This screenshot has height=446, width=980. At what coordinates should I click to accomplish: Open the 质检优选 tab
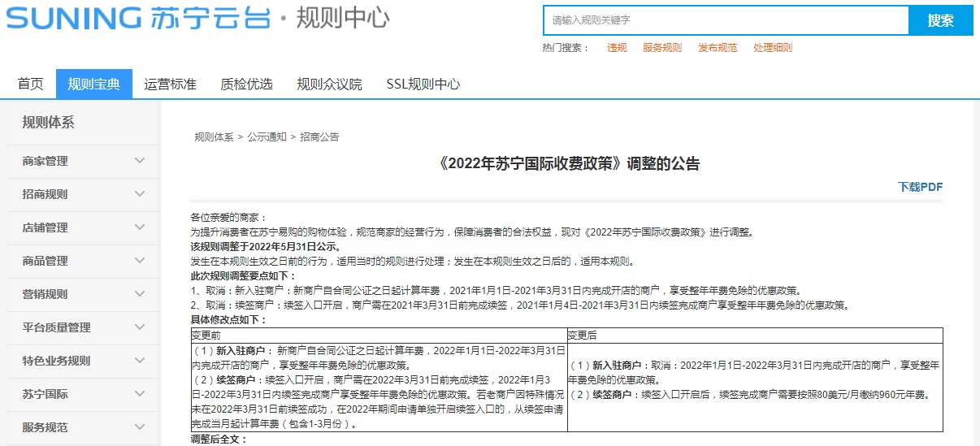[246, 84]
